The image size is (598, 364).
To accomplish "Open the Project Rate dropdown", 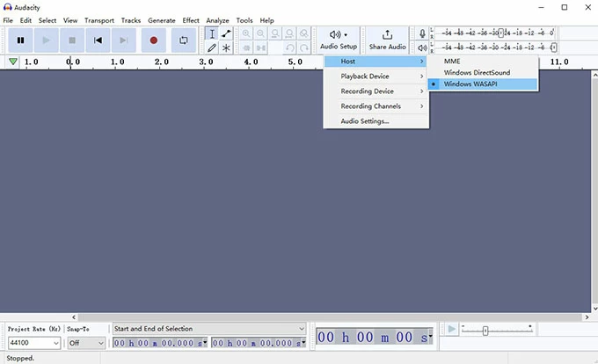I will click(33, 343).
